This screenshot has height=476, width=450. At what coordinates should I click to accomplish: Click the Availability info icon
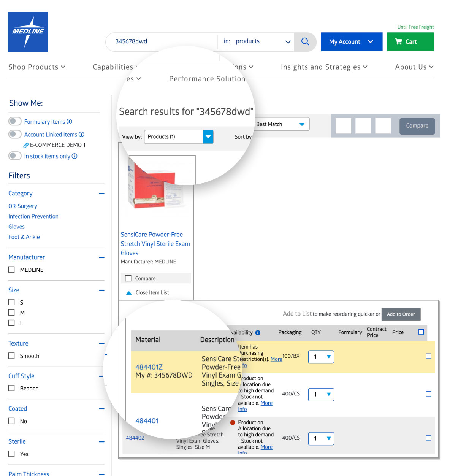(258, 333)
